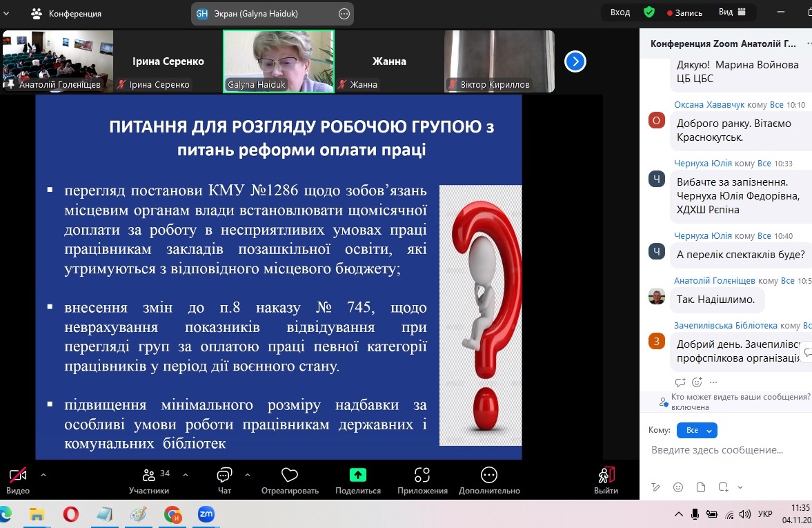
Task: Click Выйти to leave the meeting
Action: [606, 481]
